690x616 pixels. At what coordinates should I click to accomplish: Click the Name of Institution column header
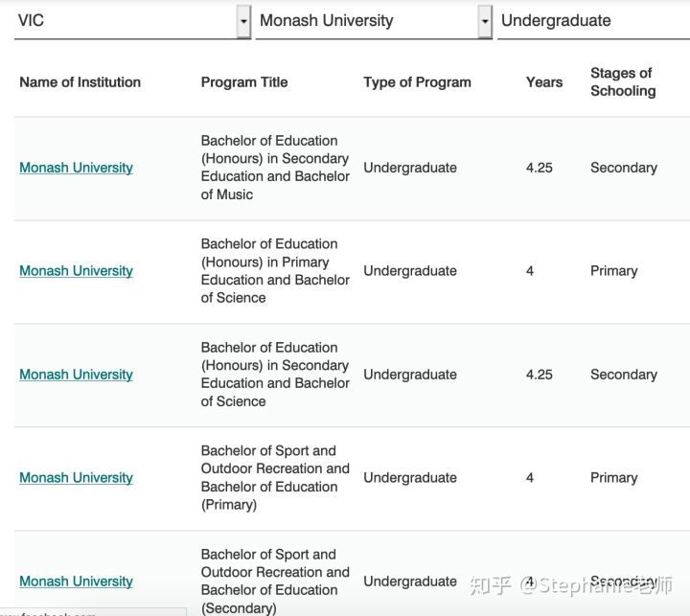(80, 82)
